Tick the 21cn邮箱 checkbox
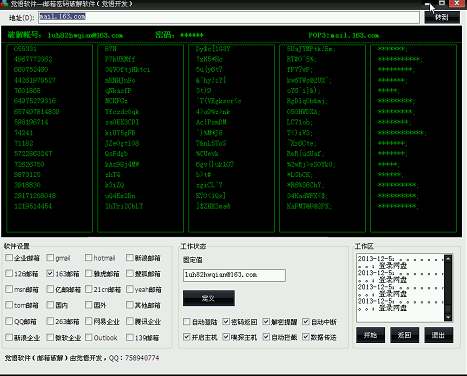The image size is (467, 376). click(x=89, y=289)
